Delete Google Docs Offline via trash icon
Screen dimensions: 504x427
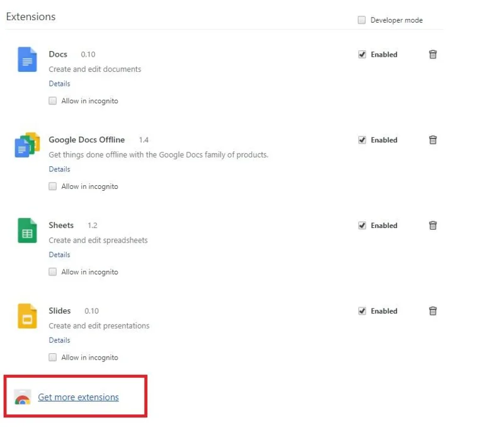tap(433, 140)
